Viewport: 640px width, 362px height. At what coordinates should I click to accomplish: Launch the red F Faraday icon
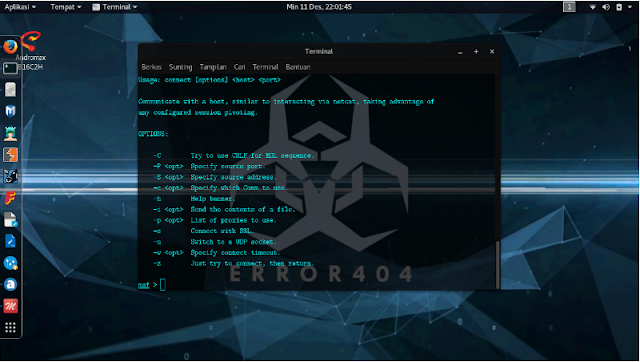[x=10, y=198]
